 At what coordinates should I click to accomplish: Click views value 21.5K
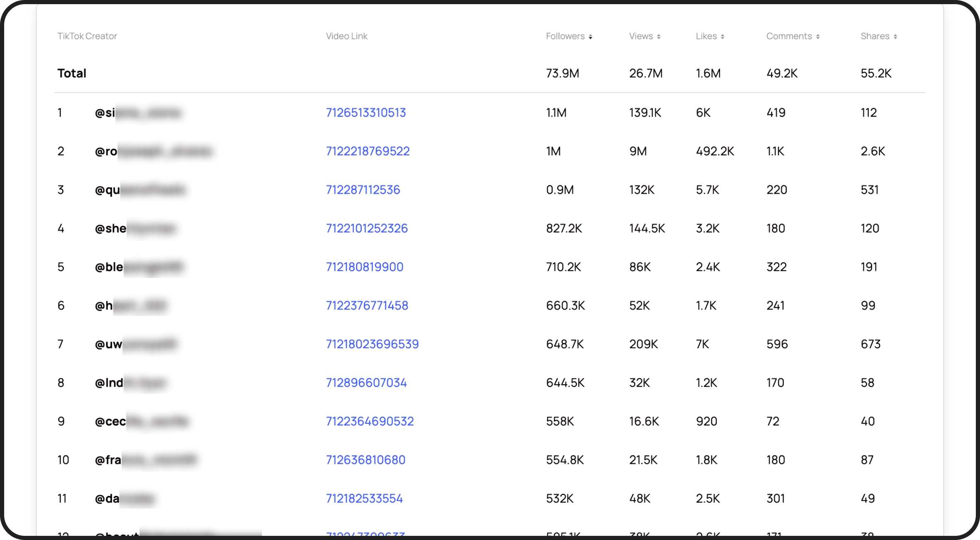coord(643,460)
